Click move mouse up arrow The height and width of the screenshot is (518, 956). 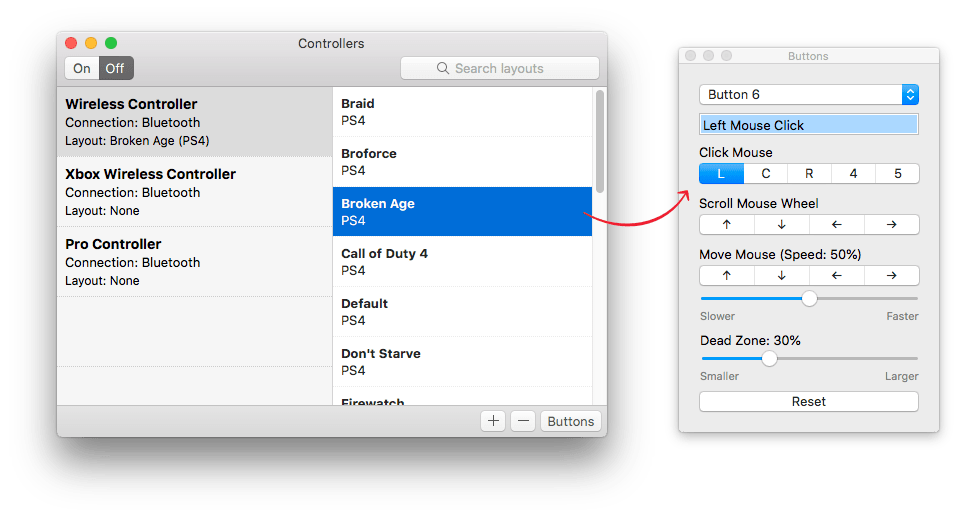coord(727,275)
